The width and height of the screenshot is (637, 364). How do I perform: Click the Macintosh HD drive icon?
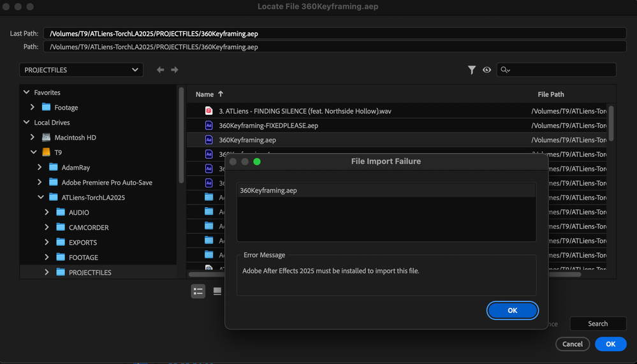[x=47, y=137]
